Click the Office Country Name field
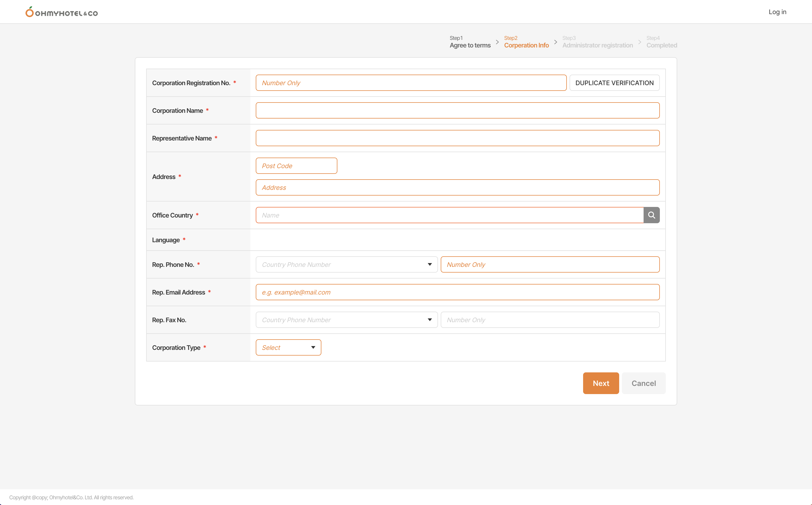The image size is (812, 505). click(449, 215)
